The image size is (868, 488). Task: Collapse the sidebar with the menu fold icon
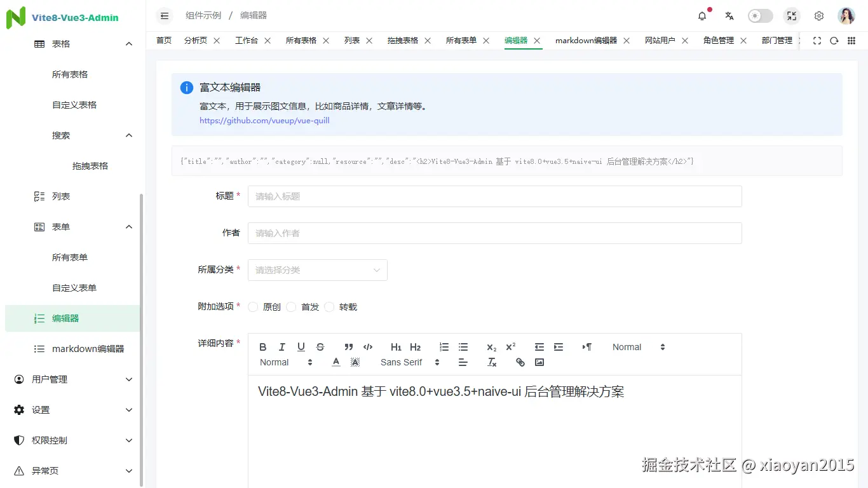(x=165, y=16)
